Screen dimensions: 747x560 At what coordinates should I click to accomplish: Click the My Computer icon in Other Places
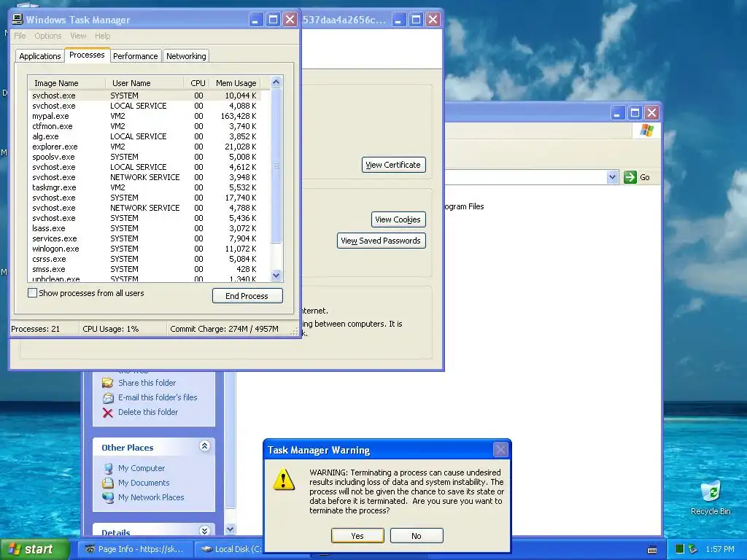coord(108,469)
